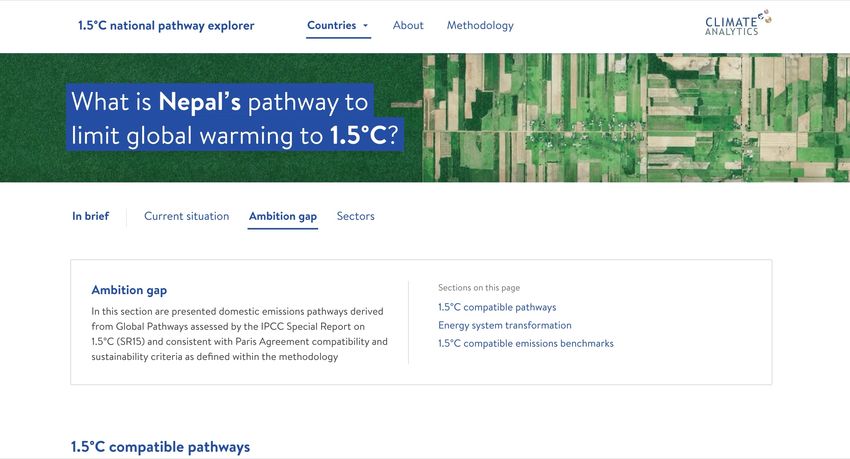Open the Countries dropdown menu
Viewport: 850px width, 459px height.
(x=338, y=25)
